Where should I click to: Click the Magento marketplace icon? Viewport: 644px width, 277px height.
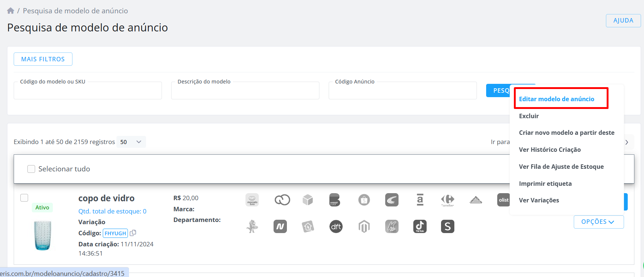coord(364,226)
